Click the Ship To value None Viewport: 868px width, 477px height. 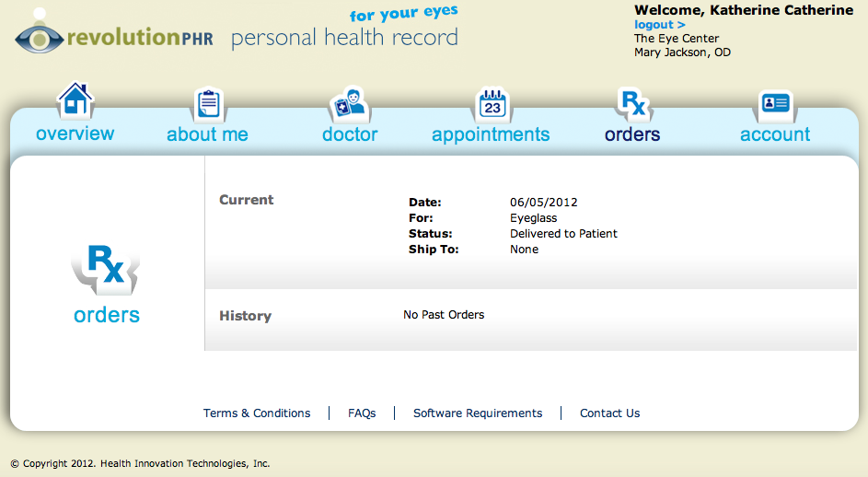point(525,250)
